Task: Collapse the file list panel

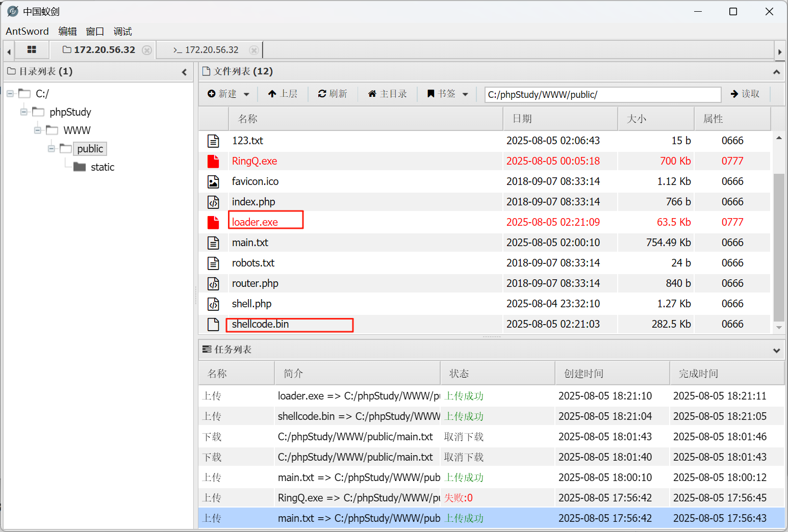Action: [776, 72]
